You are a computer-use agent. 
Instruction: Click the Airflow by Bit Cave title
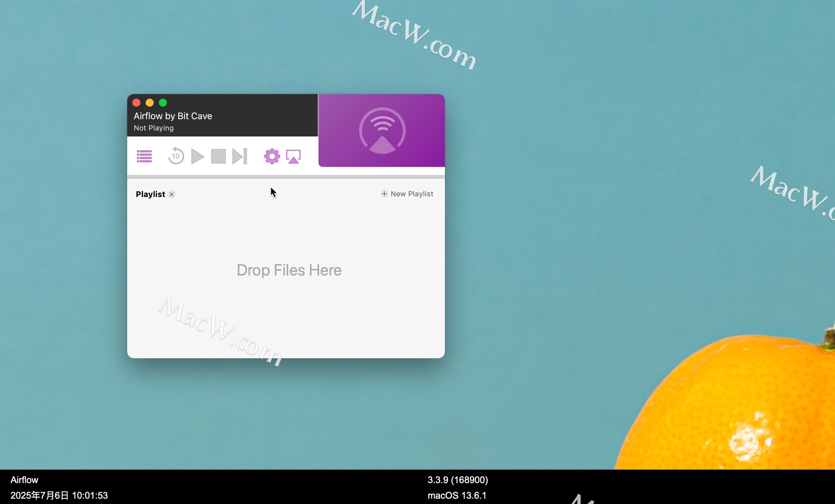click(173, 116)
